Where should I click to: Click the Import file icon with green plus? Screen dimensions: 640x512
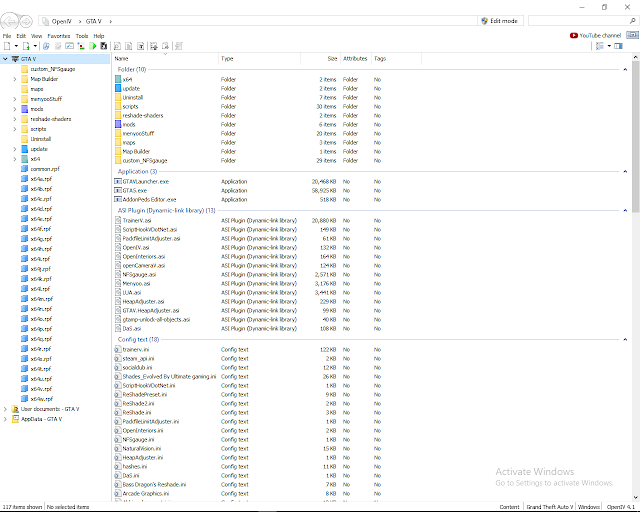[26, 46]
